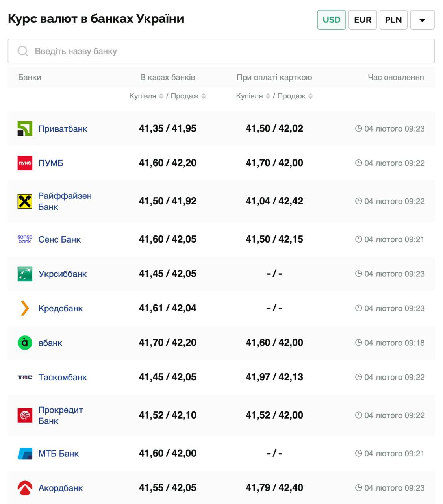
Task: Click the green Укрсиббанк logo
Action: [25, 274]
